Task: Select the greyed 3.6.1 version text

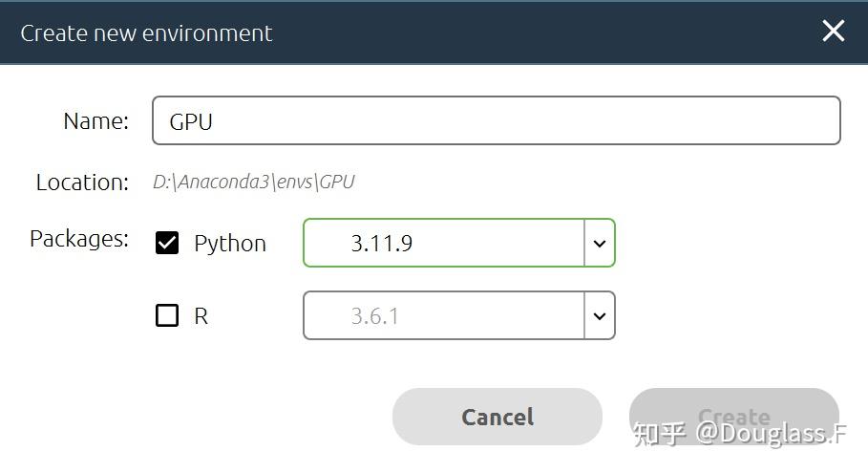Action: [374, 316]
